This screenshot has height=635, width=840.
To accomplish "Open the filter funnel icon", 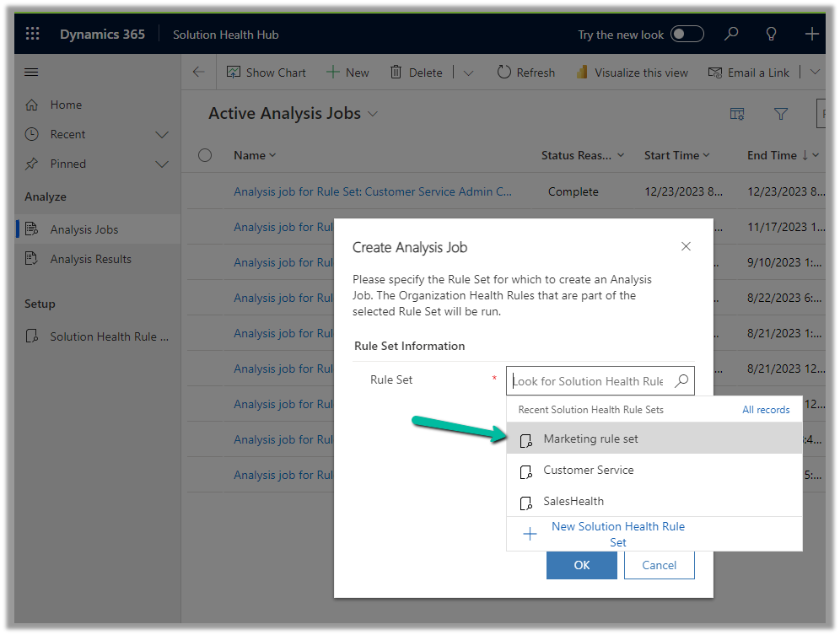I will click(x=781, y=114).
